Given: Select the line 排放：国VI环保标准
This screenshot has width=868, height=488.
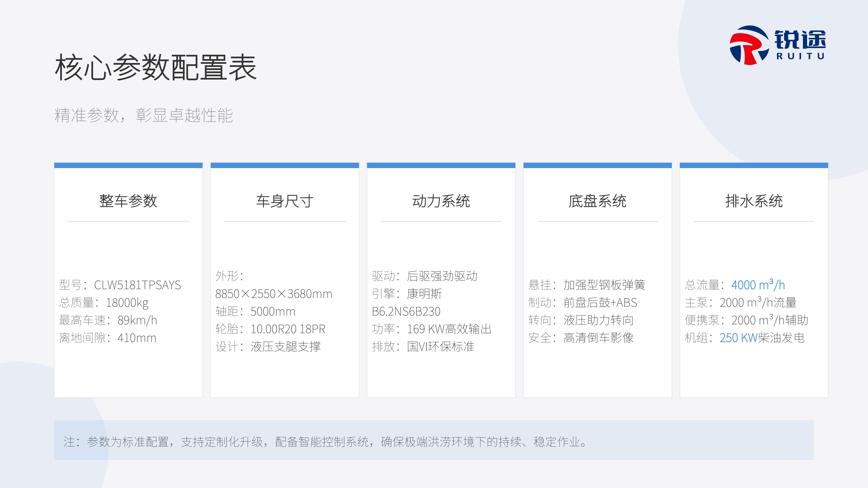Looking at the screenshot, I should pyautogui.click(x=423, y=347).
